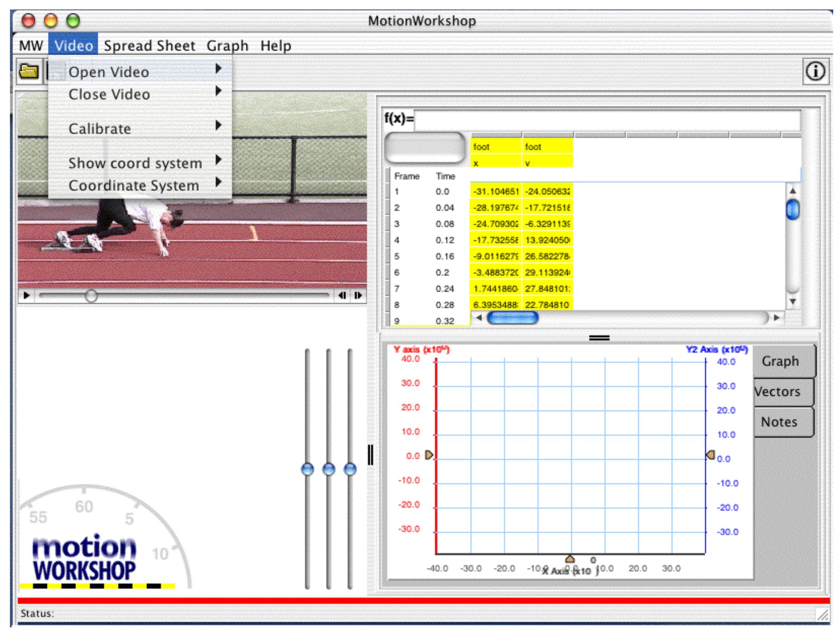
Task: Click the first vertical slider blue knob
Action: [x=307, y=469]
